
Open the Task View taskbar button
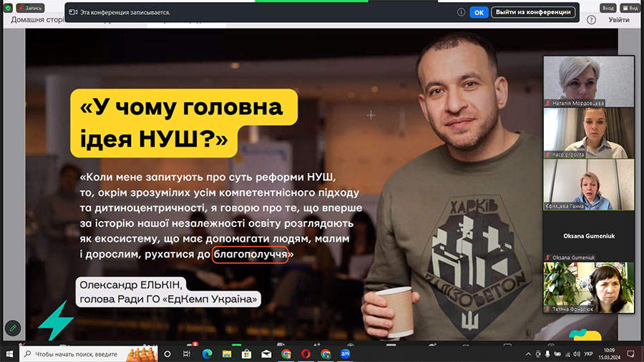pos(187,354)
